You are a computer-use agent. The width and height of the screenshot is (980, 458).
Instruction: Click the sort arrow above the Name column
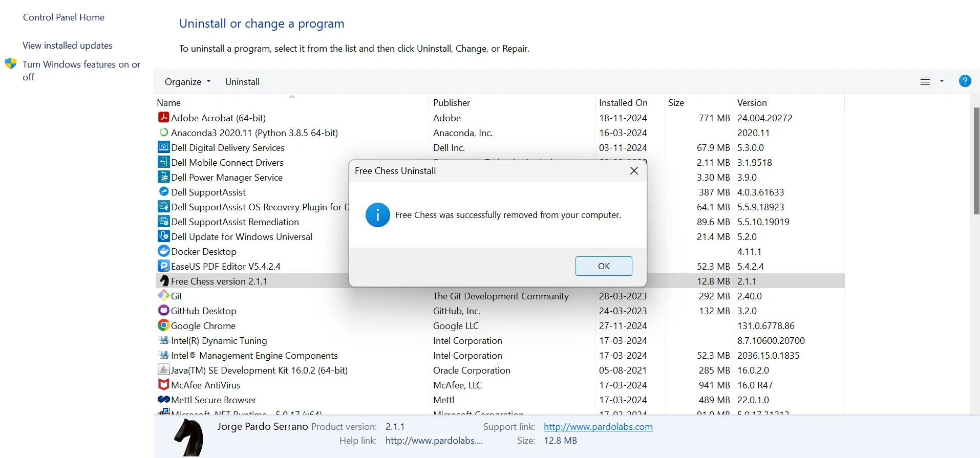coord(292,96)
